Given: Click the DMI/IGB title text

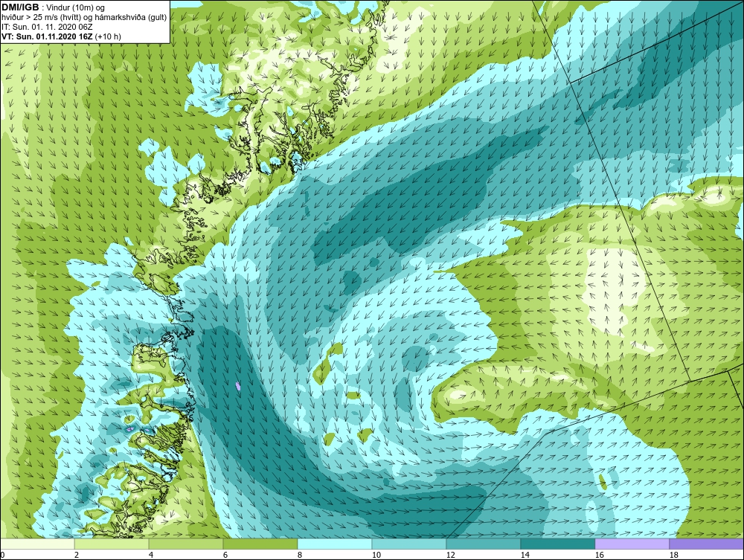Looking at the screenshot, I should [x=20, y=7].
